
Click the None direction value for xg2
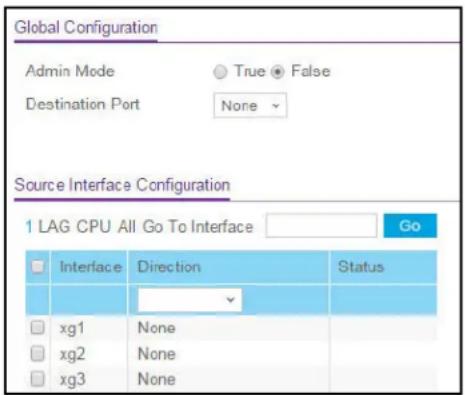pyautogui.click(x=157, y=354)
